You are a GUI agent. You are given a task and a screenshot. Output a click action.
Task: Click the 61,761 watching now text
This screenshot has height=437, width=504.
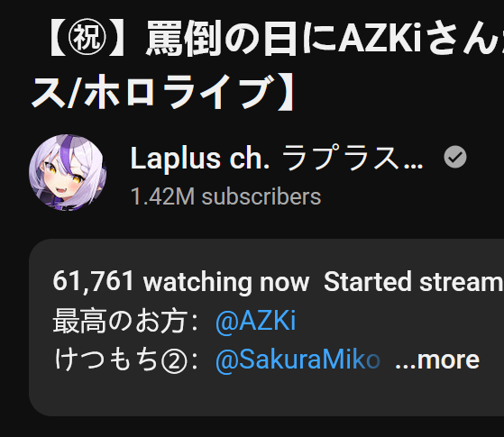[181, 282]
